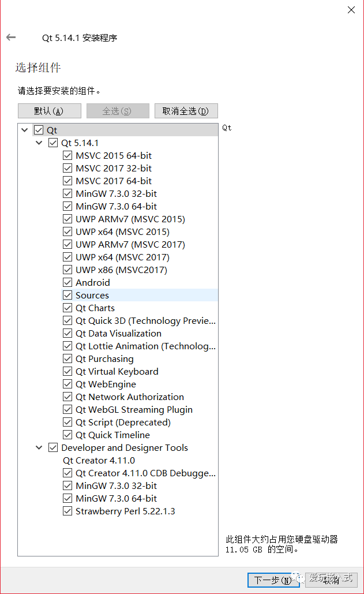
Task: Uncheck the MSVC 2015 64-bit checkbox
Action: [68, 156]
